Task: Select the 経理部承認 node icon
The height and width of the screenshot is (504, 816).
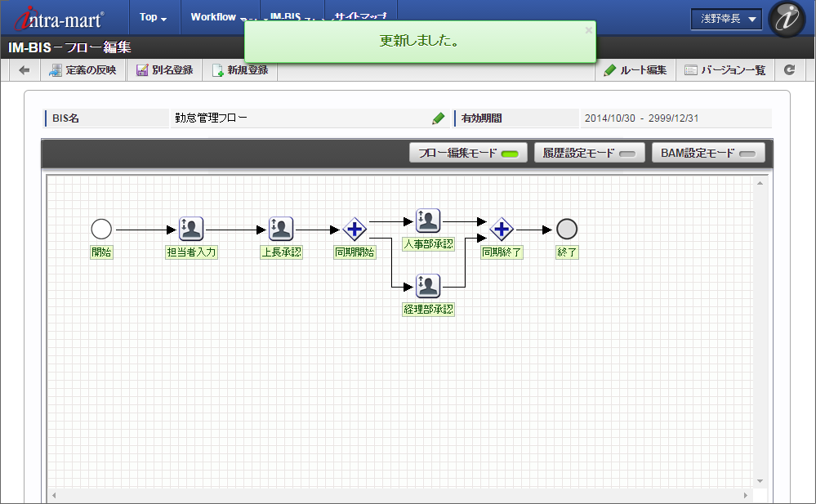Action: pyautogui.click(x=428, y=286)
